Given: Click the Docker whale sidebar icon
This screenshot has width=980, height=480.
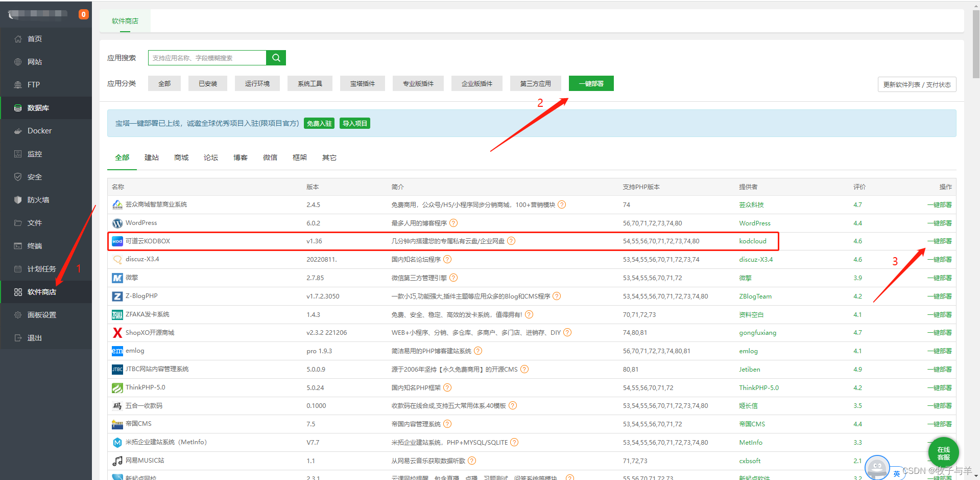Looking at the screenshot, I should 18,131.
